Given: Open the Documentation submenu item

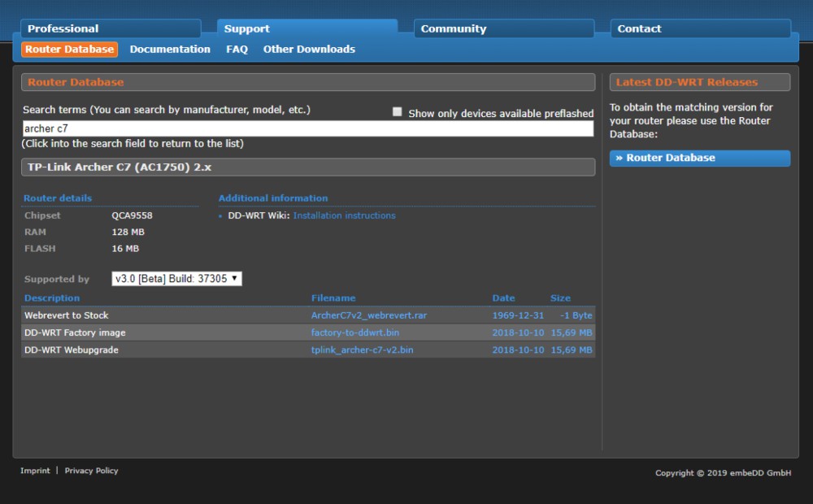Looking at the screenshot, I should coord(170,50).
